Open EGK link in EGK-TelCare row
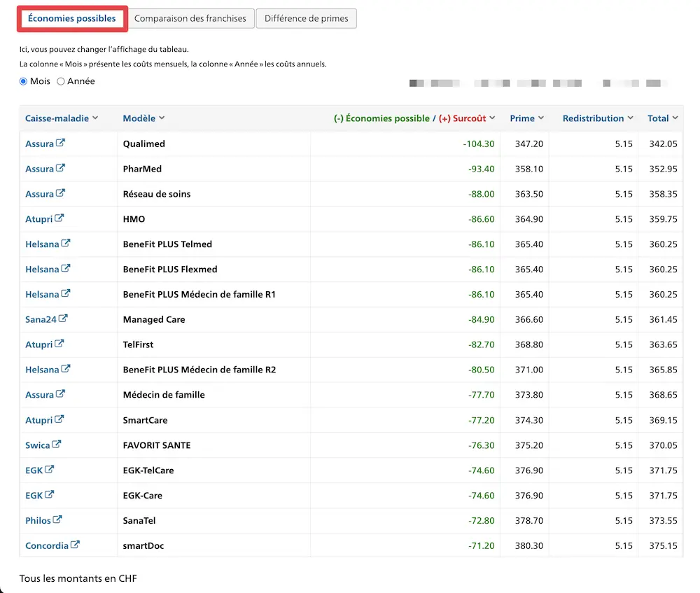700x593 pixels. pos(34,470)
